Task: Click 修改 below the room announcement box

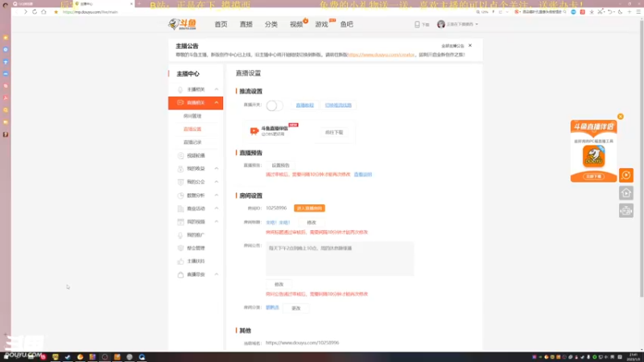Action: click(x=279, y=285)
